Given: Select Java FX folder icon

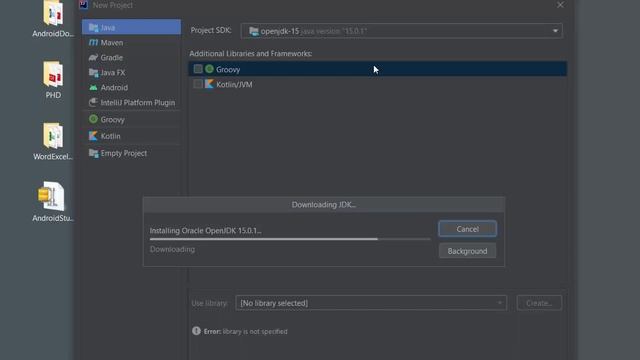Looking at the screenshot, I should coord(93,73).
